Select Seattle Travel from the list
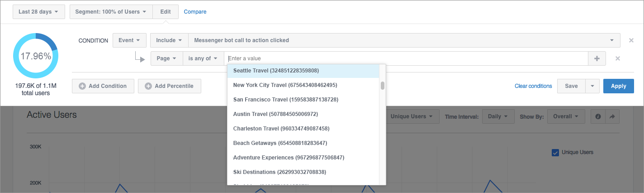The image size is (644, 193). pos(276,71)
